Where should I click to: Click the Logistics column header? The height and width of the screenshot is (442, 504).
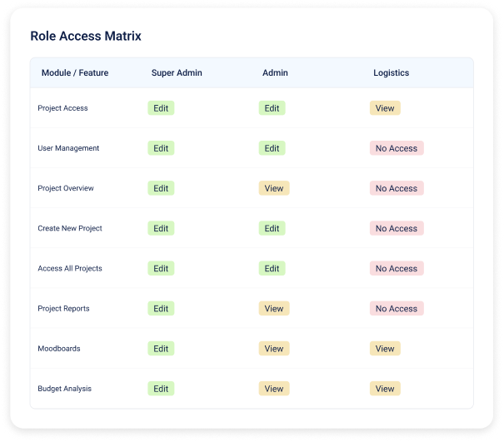391,73
